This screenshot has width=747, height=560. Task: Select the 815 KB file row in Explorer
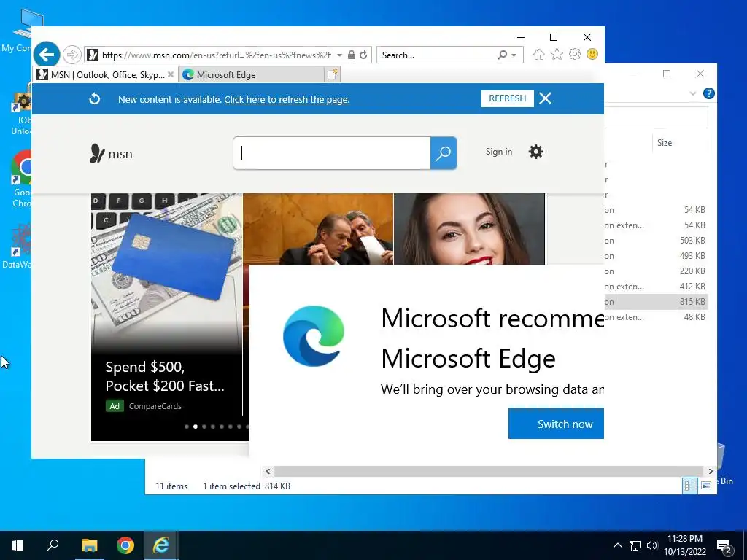(x=656, y=302)
